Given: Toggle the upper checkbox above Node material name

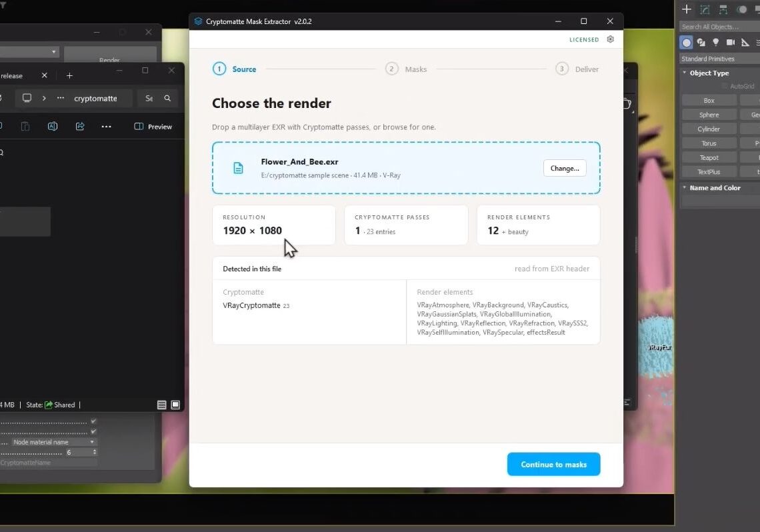Looking at the screenshot, I should point(93,421).
